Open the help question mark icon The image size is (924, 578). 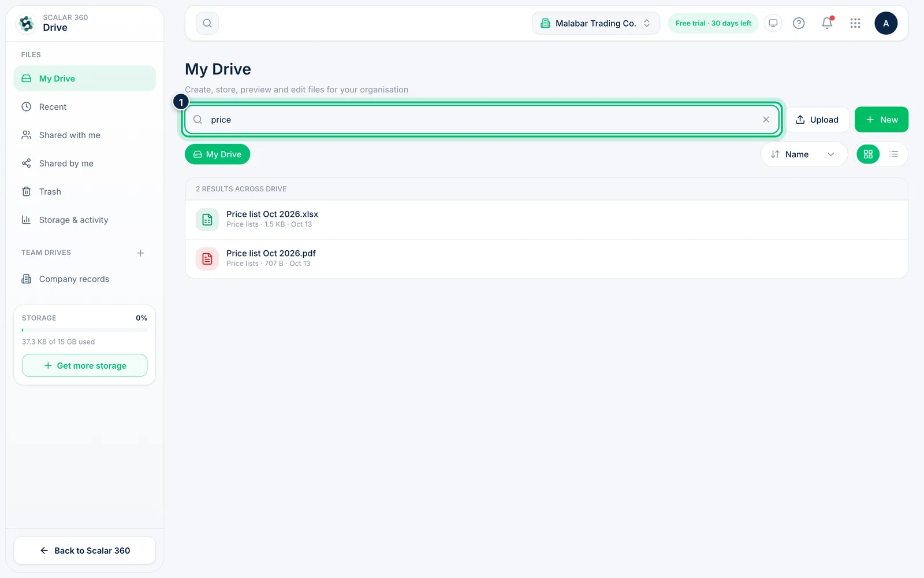tap(799, 23)
